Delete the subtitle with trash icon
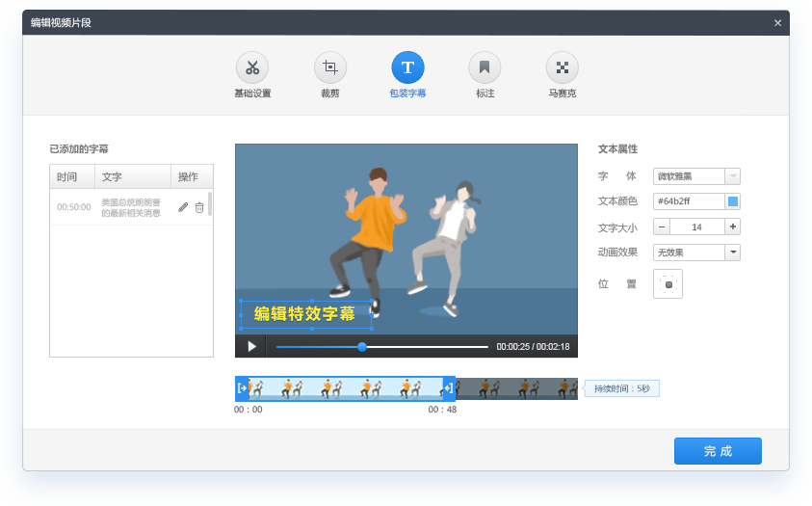This screenshot has width=812, height=506. point(199,207)
